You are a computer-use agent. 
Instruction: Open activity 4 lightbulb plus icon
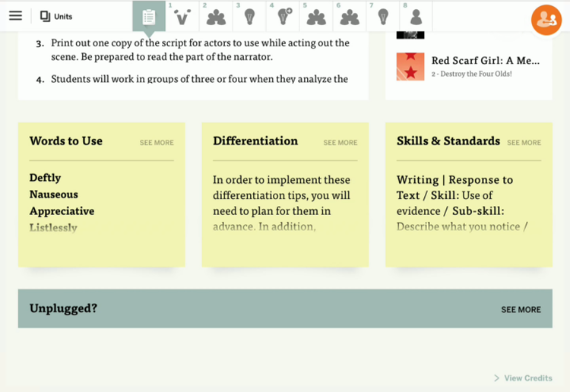tap(283, 17)
